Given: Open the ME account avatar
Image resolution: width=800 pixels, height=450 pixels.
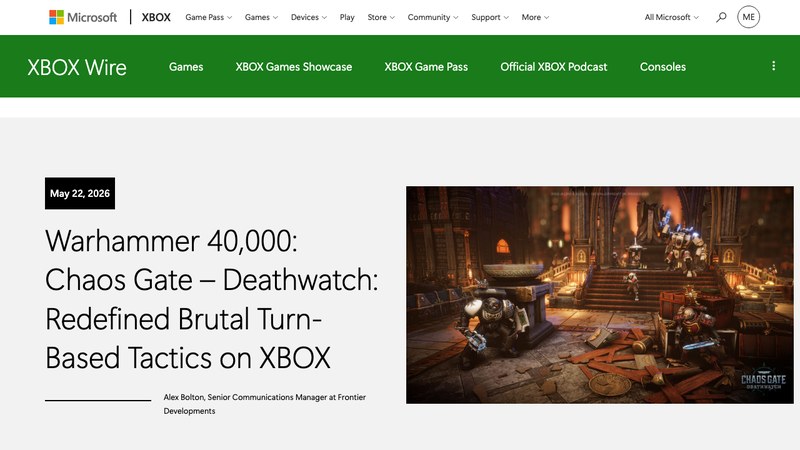Looking at the screenshot, I should [748, 17].
